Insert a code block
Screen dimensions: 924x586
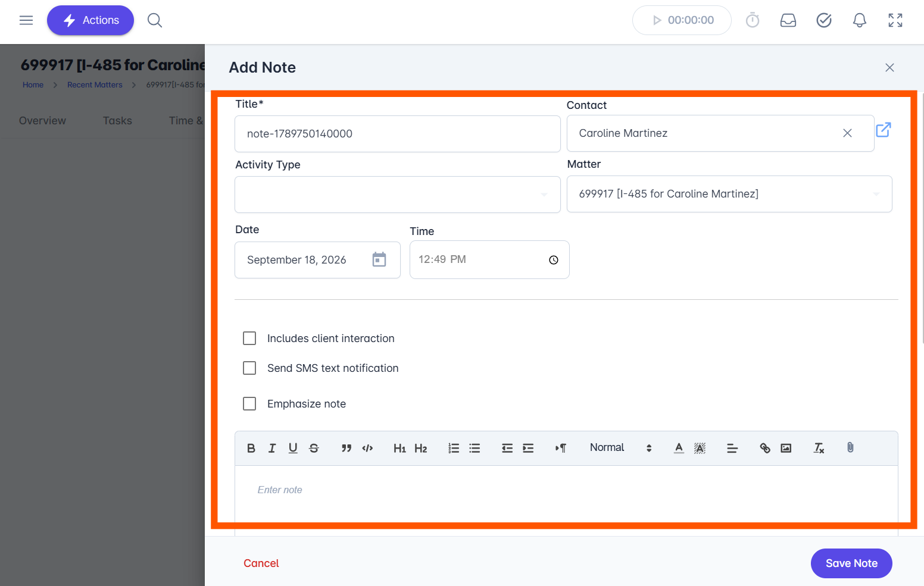tap(367, 448)
